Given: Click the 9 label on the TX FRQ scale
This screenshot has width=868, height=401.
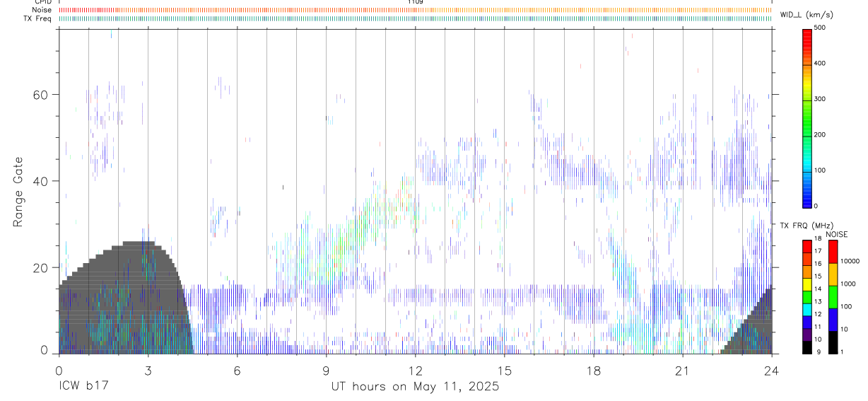Looking at the screenshot, I should pos(817,351).
